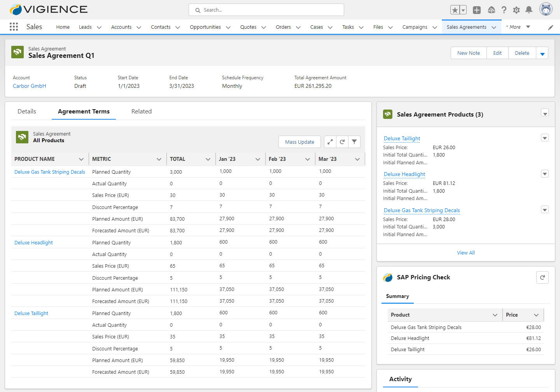Click the Vigience logo

[x=49, y=9]
